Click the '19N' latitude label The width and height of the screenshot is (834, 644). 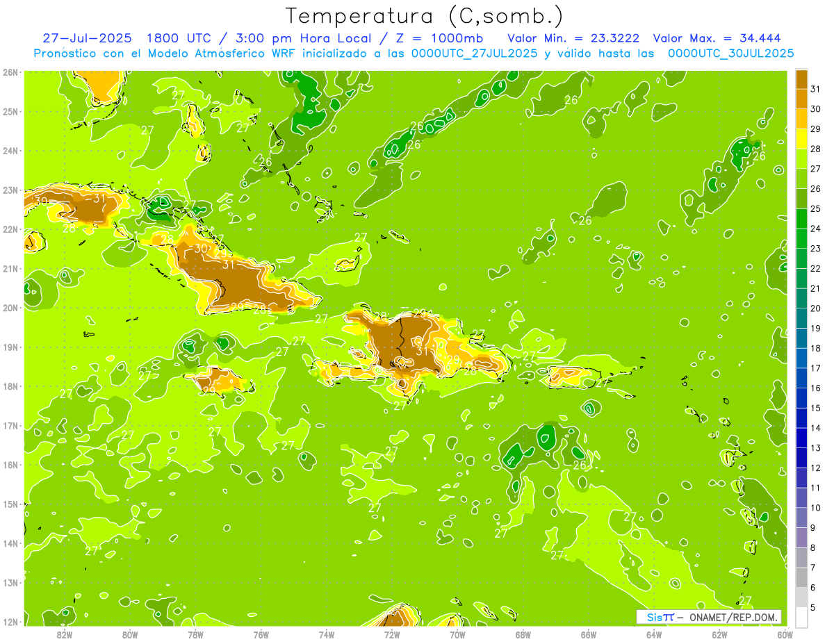point(10,347)
